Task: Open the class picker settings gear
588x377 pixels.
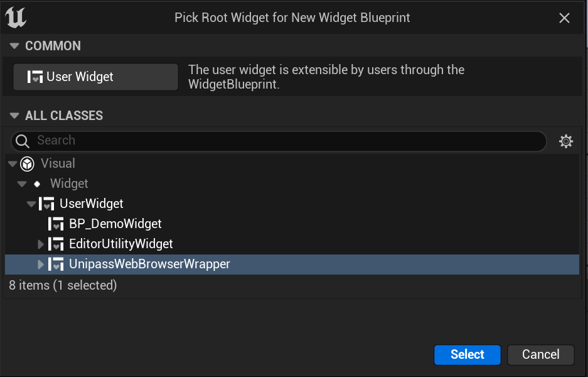Action: [566, 141]
